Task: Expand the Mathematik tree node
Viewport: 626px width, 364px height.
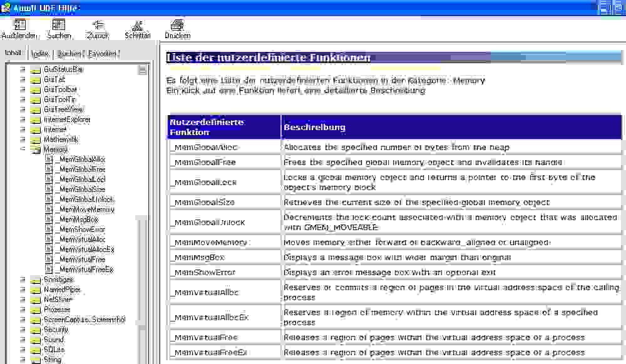Action: pyautogui.click(x=23, y=139)
